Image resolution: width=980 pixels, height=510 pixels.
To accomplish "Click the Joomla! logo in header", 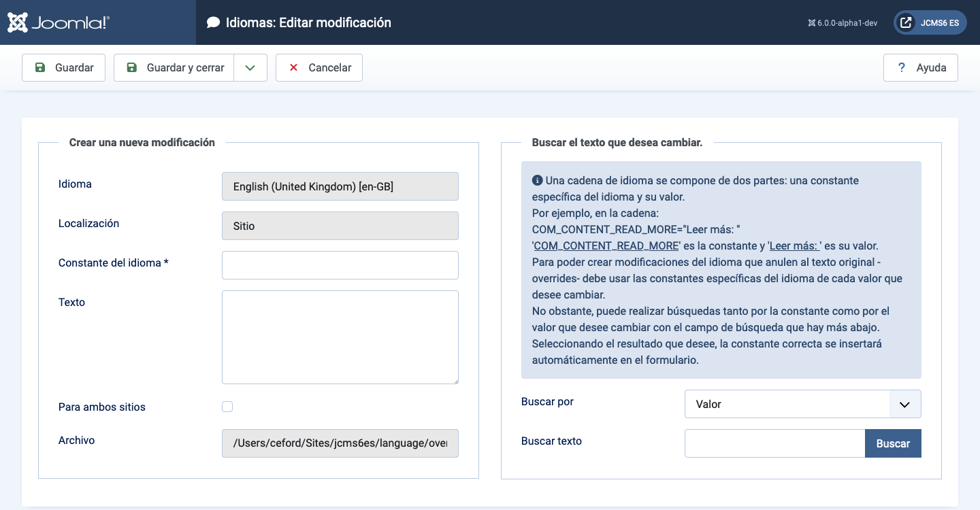I will 58,22.
